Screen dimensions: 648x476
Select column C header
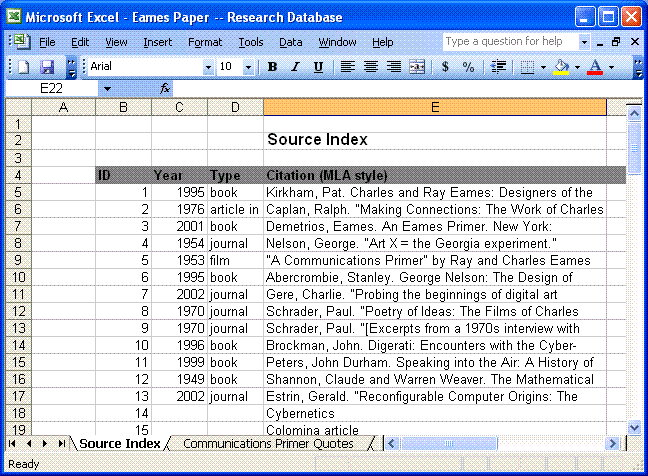(x=179, y=107)
